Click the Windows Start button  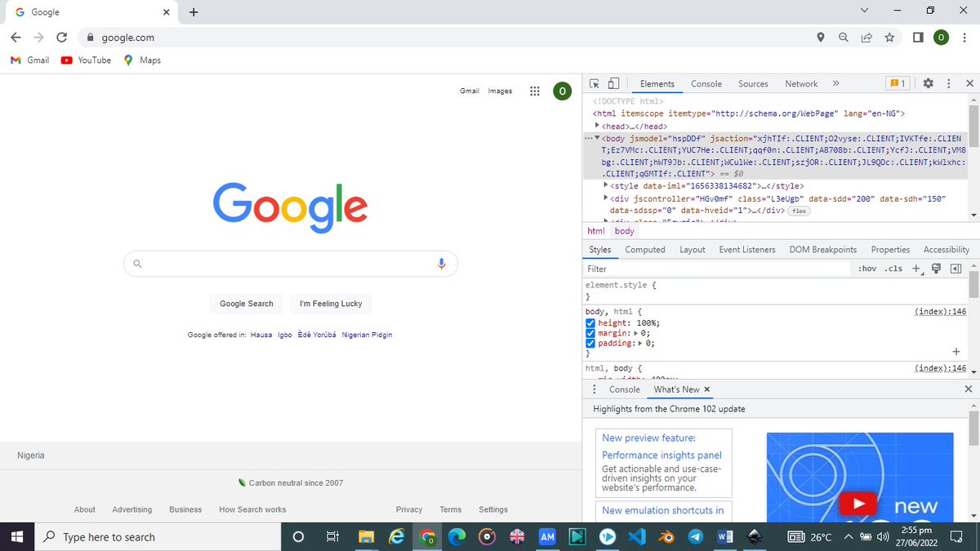(x=18, y=537)
